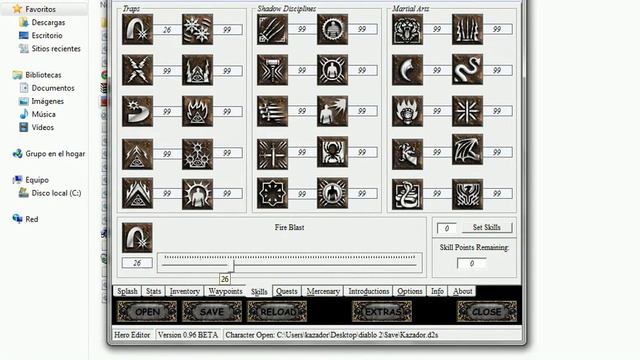Select the flaming eye pyramid icon in Traps
Screen dimensions: 640x360
(198, 111)
